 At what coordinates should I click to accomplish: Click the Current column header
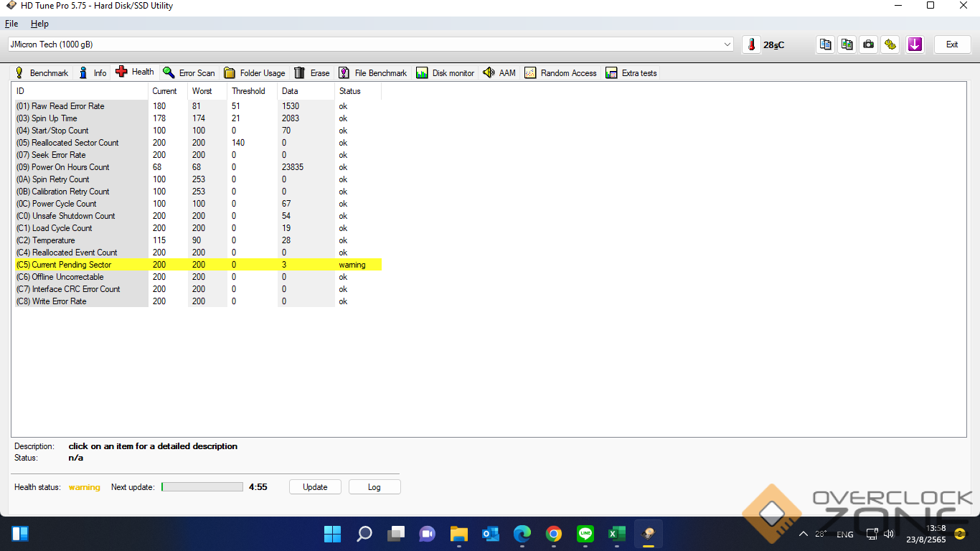[x=168, y=91]
